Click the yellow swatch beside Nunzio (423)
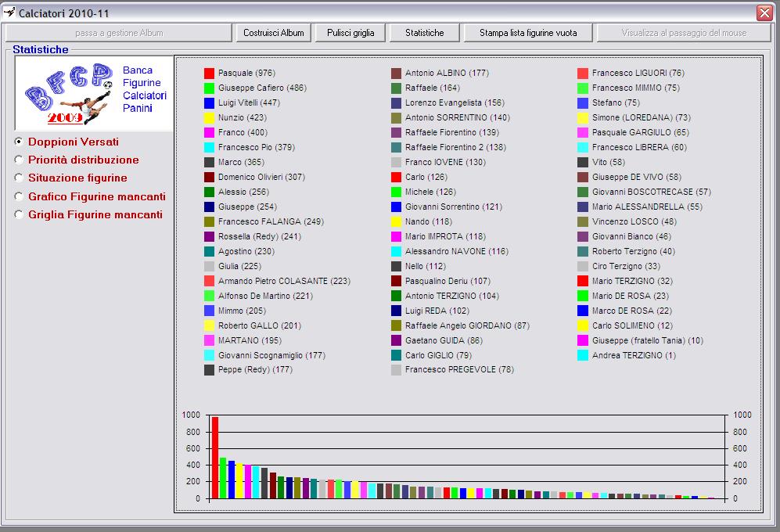This screenshot has width=780, height=532. tap(209, 117)
